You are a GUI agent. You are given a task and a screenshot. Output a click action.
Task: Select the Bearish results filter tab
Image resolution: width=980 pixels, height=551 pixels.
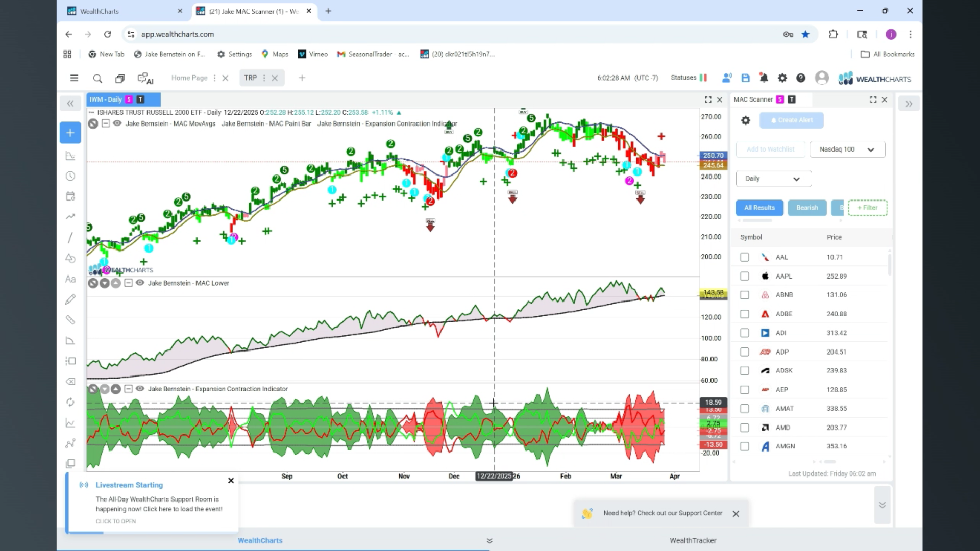pyautogui.click(x=807, y=208)
